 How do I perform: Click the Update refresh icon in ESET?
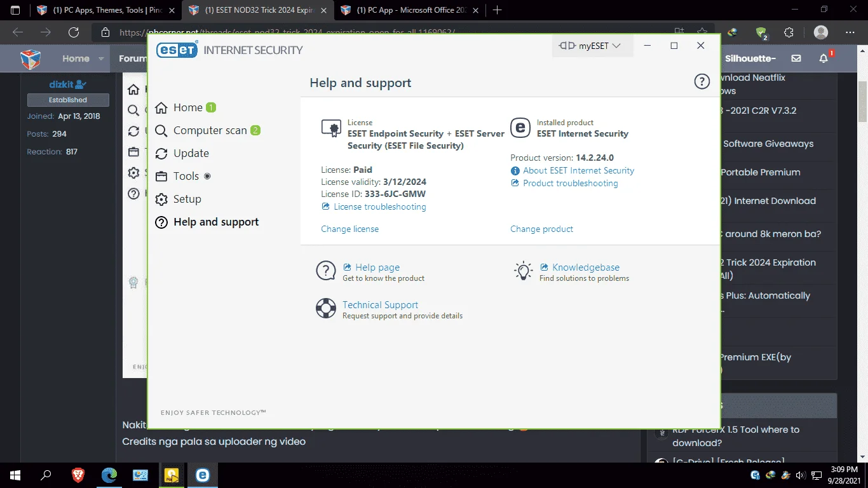(x=161, y=153)
